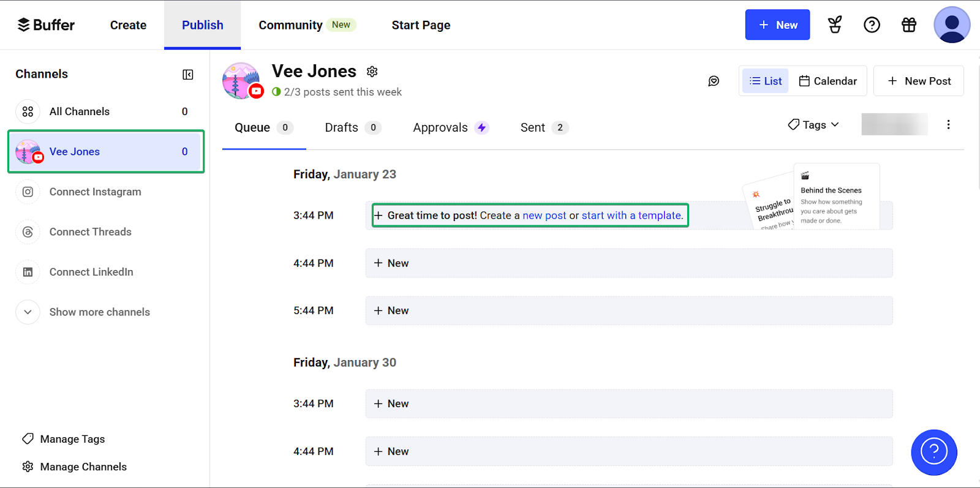Click the All Channels grid icon

[x=28, y=111]
